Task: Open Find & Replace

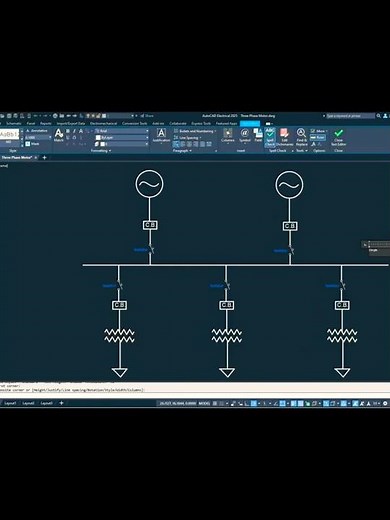Action: [x=301, y=137]
